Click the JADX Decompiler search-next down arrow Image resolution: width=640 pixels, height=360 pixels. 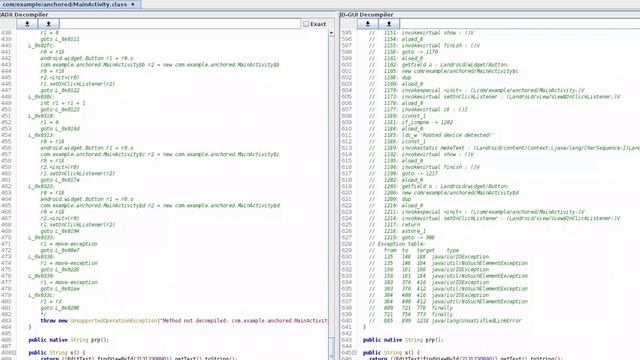(x=27, y=24)
